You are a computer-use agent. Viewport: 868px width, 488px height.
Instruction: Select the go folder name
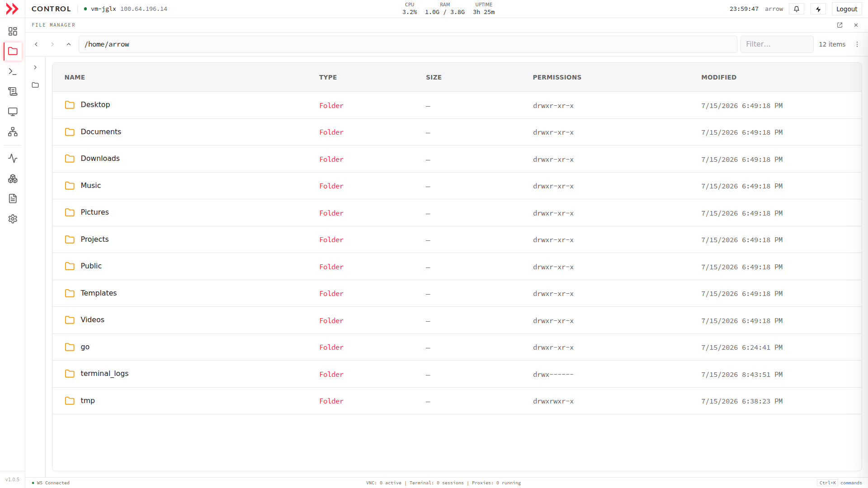point(85,347)
